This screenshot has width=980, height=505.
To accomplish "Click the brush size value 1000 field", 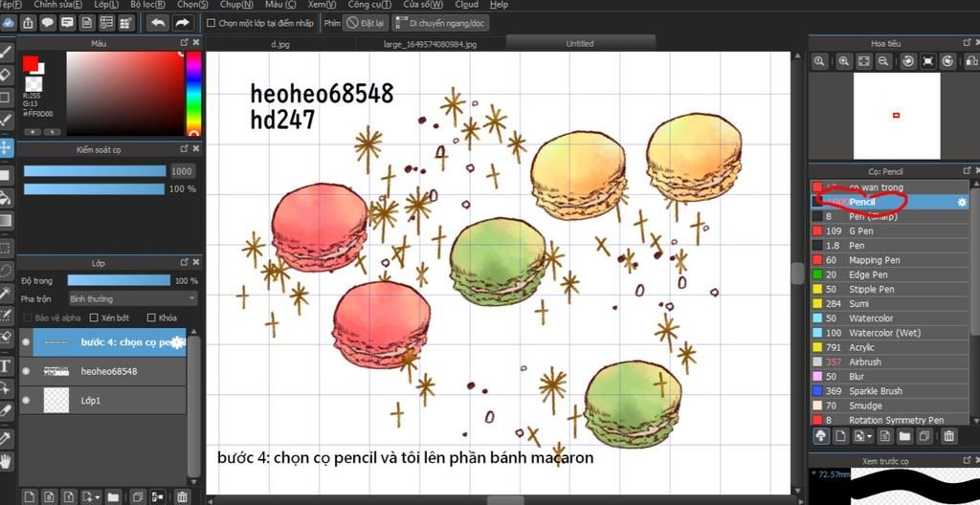I will (182, 171).
